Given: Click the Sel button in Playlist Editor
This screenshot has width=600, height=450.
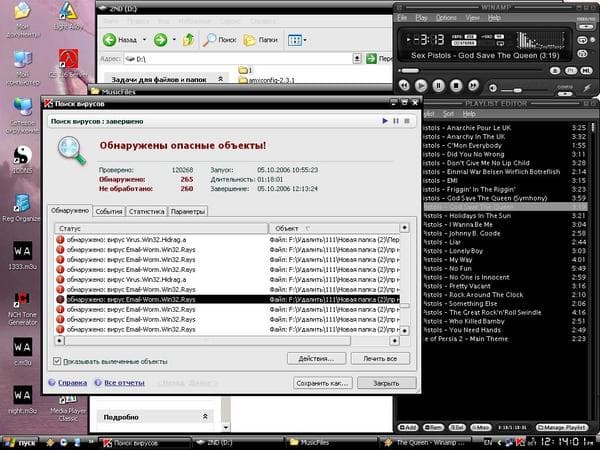Looking at the screenshot, I should 457,427.
